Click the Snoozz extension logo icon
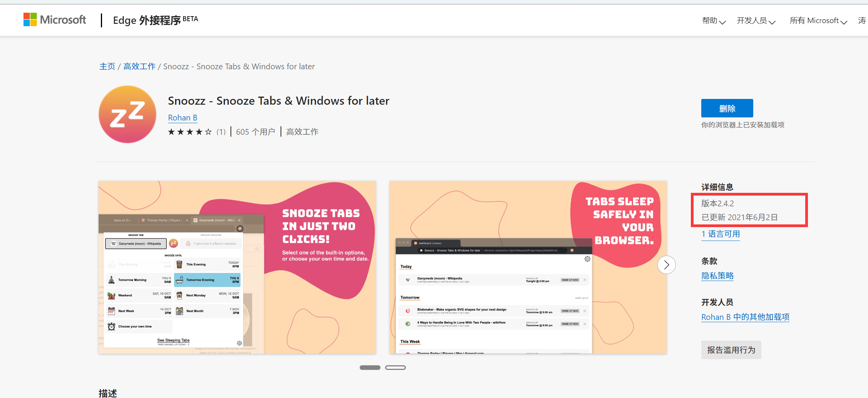This screenshot has height=398, width=868. pos(127,114)
